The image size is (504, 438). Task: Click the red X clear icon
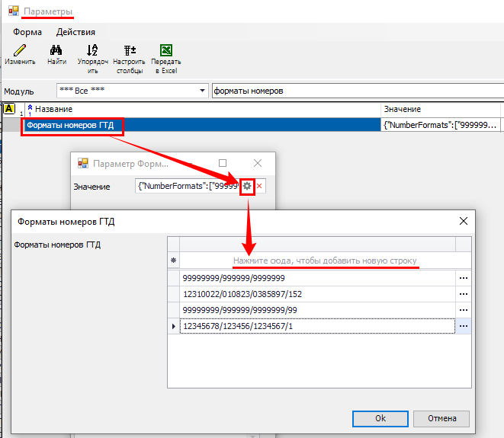(259, 187)
